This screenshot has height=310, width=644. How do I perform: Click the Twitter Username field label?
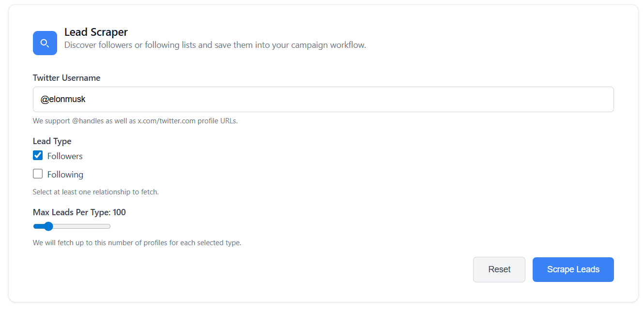tap(66, 77)
